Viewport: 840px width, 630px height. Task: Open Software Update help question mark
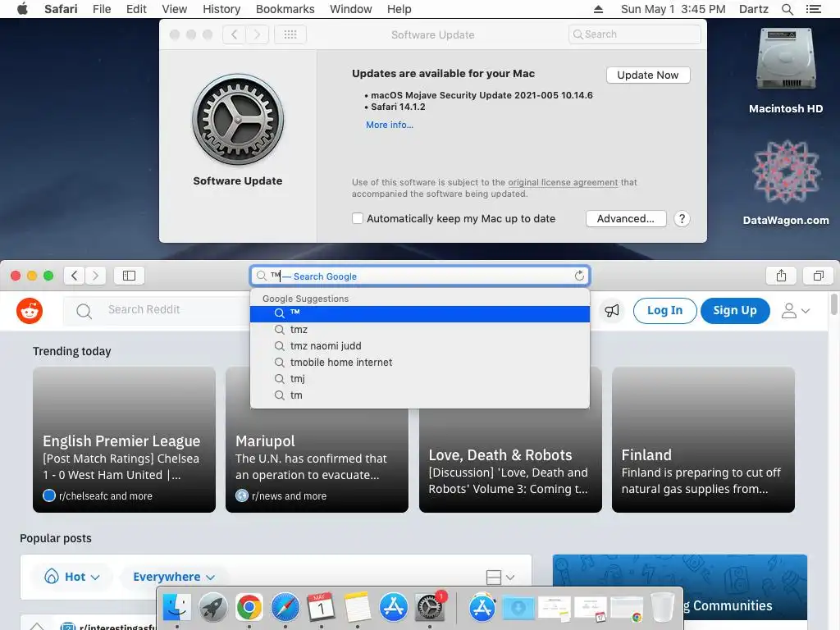coord(682,218)
